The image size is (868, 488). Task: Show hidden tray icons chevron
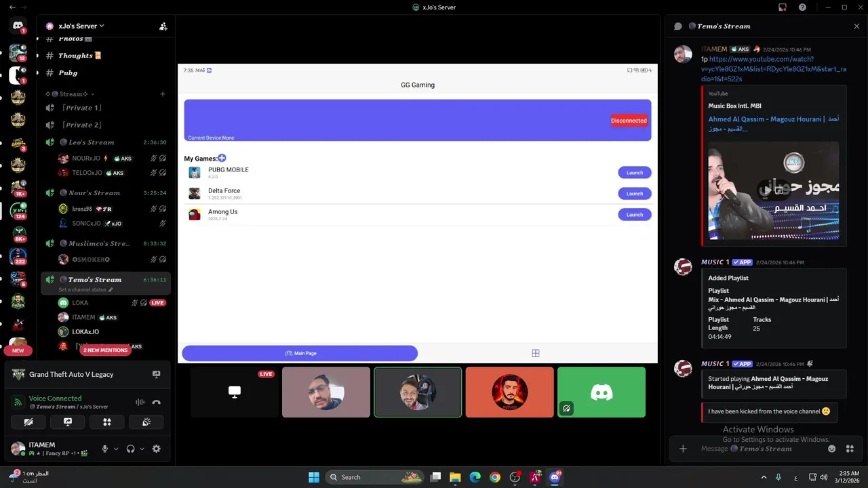tap(764, 477)
